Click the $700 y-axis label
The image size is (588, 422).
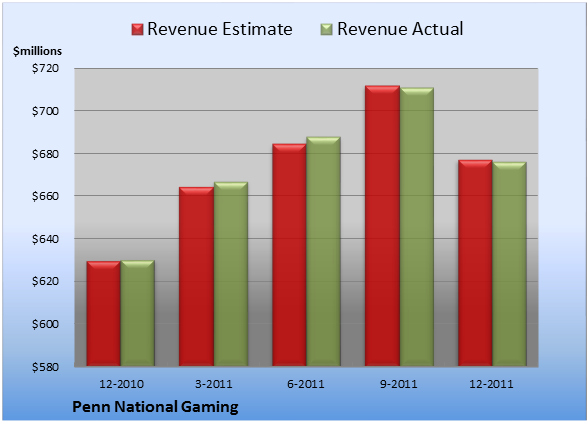click(45, 111)
